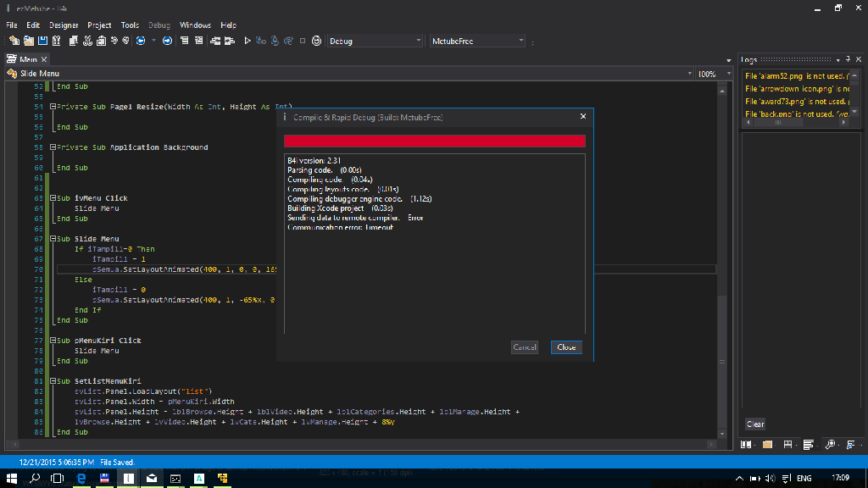Open the Files Manager folder tab icon
Viewport: 868px width, 488px height.
(x=767, y=444)
